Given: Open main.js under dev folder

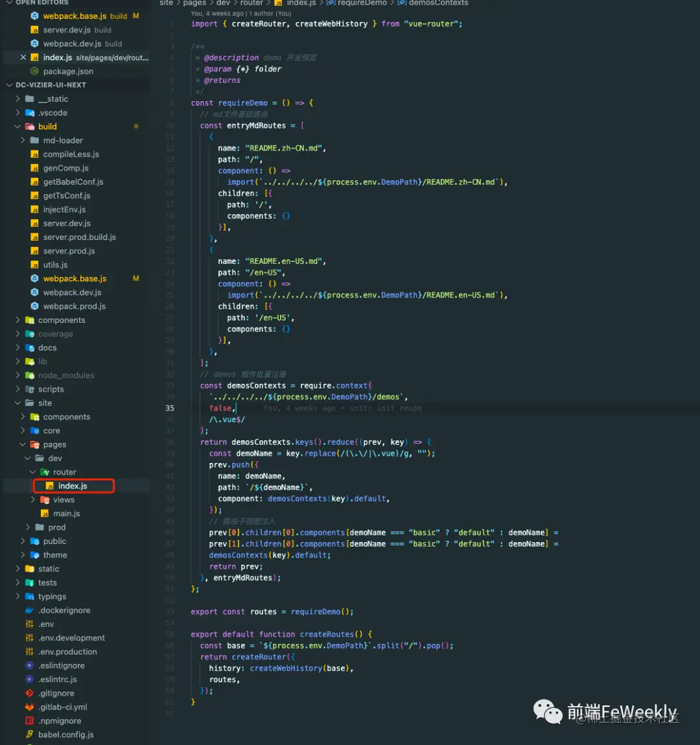Looking at the screenshot, I should coord(67,513).
